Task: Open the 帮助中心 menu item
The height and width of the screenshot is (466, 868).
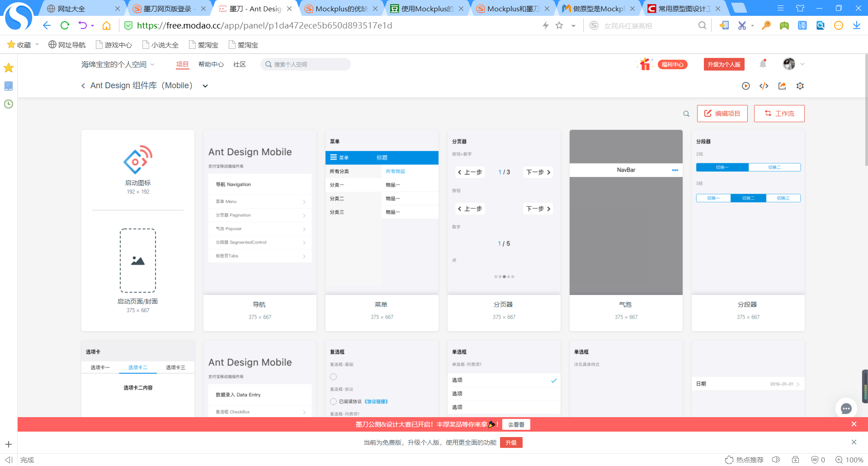Action: [x=211, y=65]
